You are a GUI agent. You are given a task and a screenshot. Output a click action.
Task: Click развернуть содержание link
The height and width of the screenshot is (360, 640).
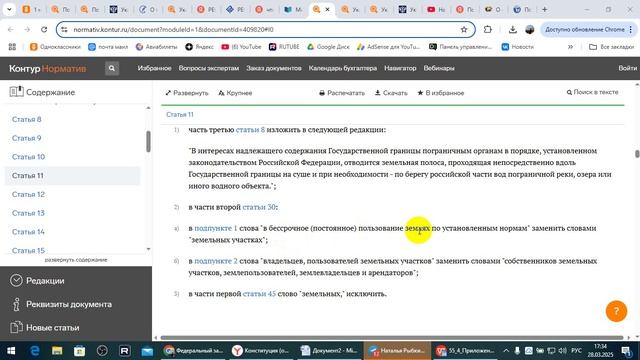click(76, 260)
